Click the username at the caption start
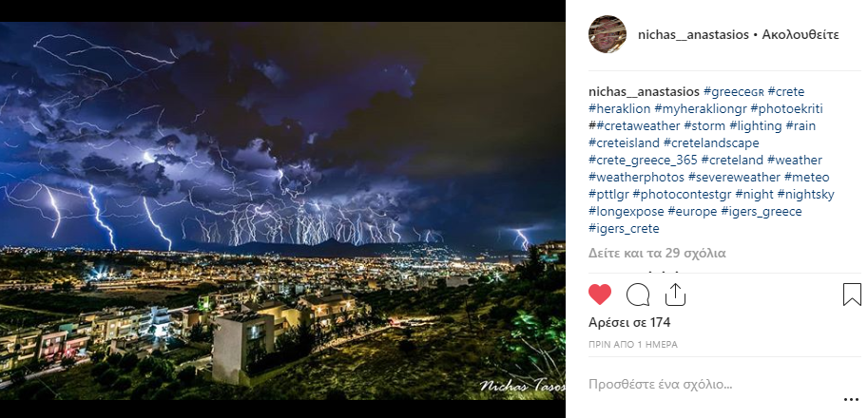868x418 pixels. coord(644,92)
